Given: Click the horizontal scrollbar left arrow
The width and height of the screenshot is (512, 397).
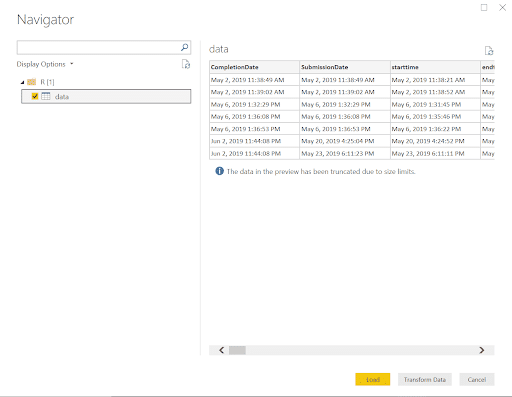Looking at the screenshot, I should pyautogui.click(x=221, y=350).
